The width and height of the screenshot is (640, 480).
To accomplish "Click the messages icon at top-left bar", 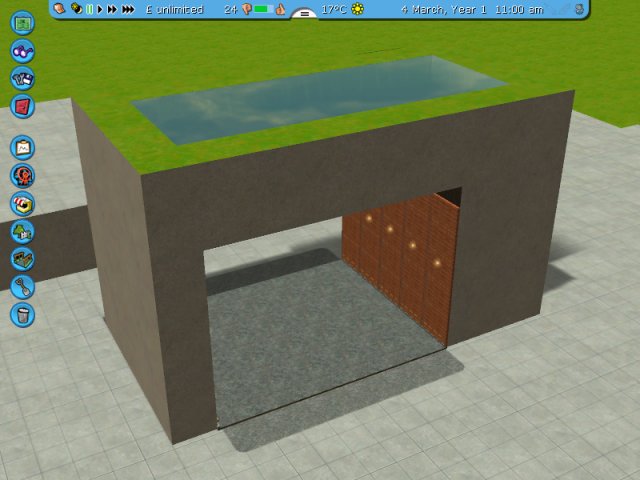I will (x=60, y=9).
